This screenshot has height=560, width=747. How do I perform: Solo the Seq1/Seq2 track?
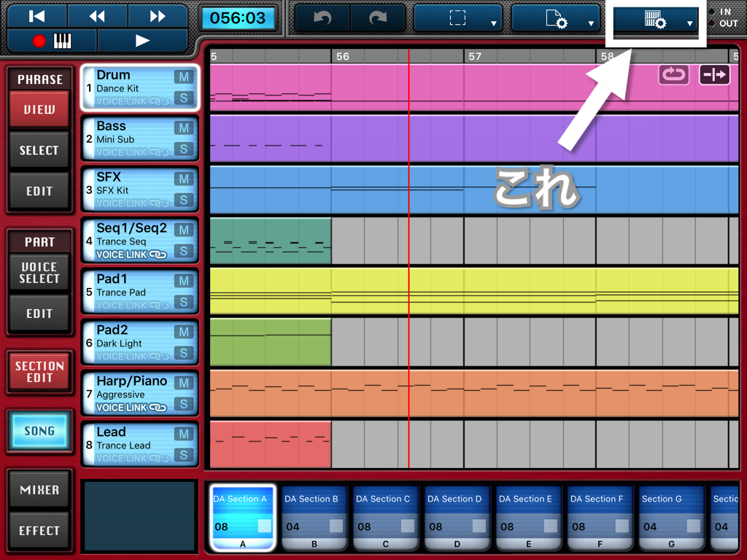[184, 251]
